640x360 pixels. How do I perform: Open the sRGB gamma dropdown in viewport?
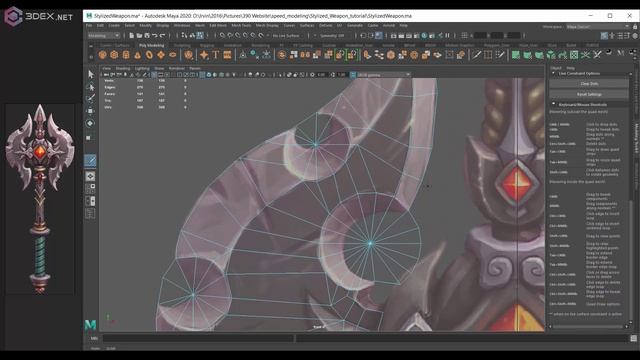pyautogui.click(x=384, y=75)
